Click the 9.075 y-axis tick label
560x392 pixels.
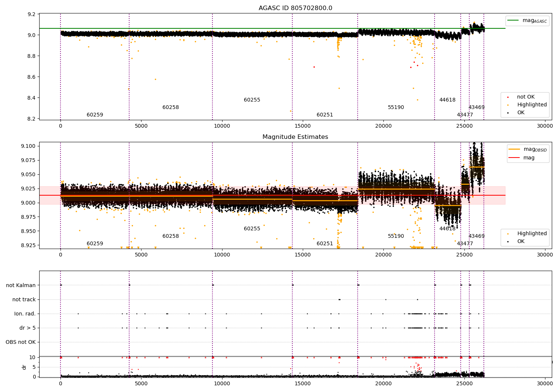point(28,160)
